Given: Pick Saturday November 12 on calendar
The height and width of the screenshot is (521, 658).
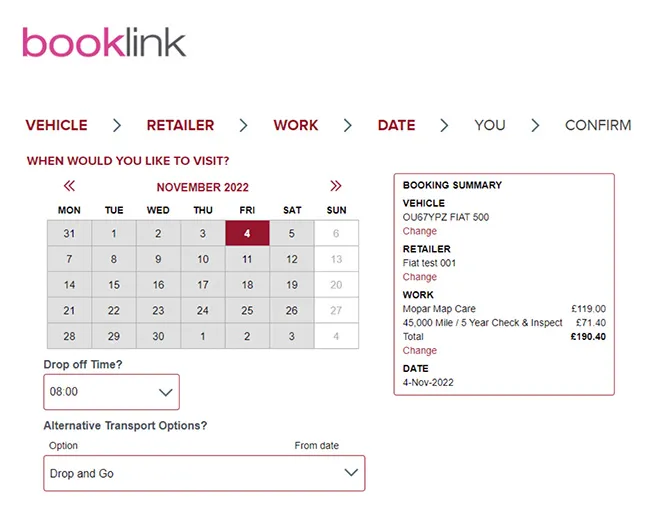Looking at the screenshot, I should 292,259.
